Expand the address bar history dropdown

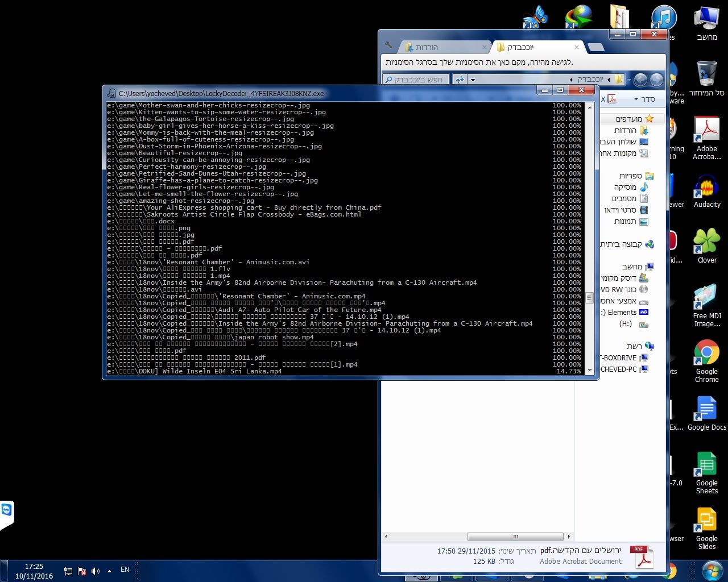[x=473, y=80]
